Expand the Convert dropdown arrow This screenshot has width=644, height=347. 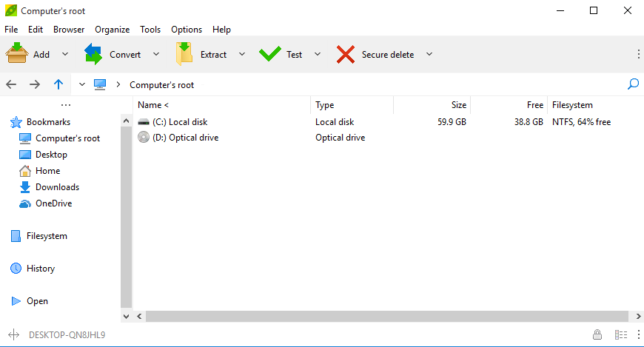click(x=156, y=54)
